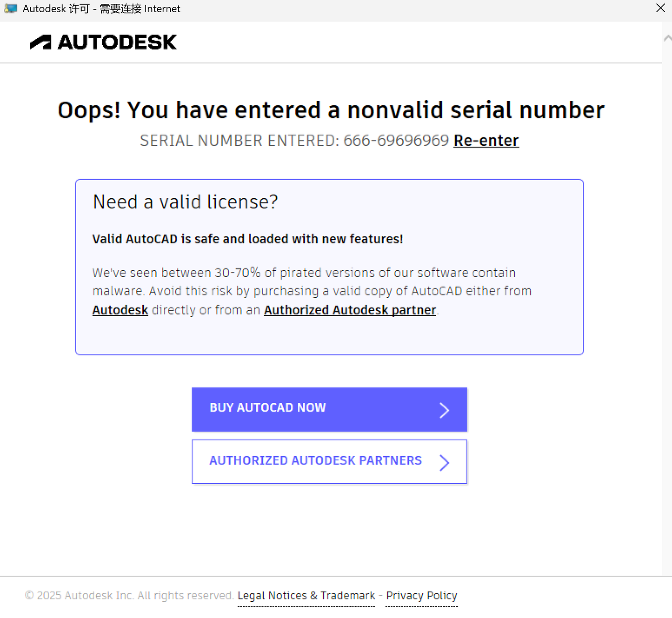
Task: Open the Authorized Autodesk partner text link
Action: pyautogui.click(x=350, y=310)
